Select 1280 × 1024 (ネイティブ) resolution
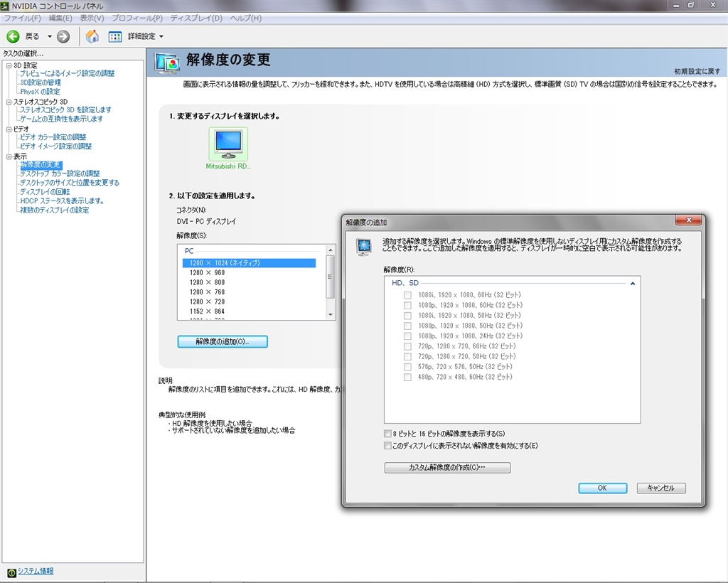Screen dimensions: 728x583 [249, 263]
